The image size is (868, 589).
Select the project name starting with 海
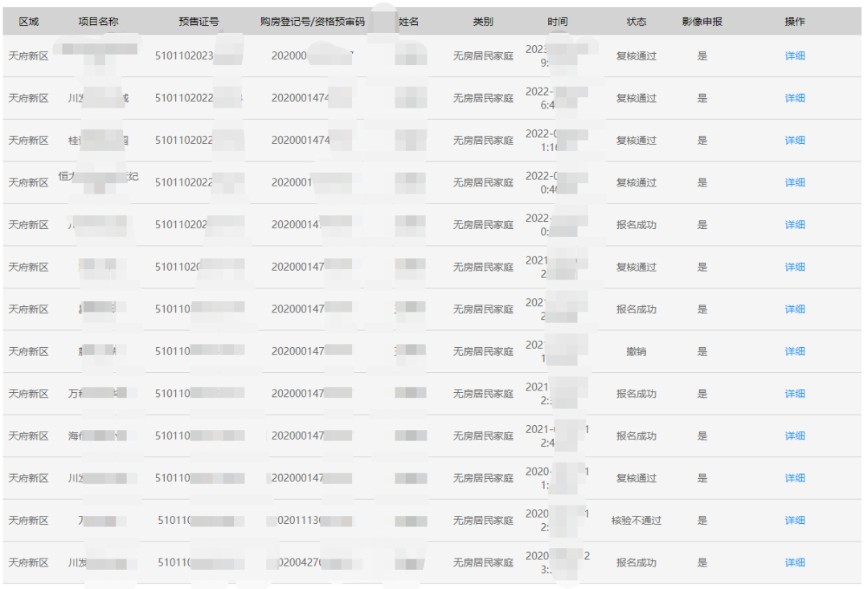coord(97,436)
